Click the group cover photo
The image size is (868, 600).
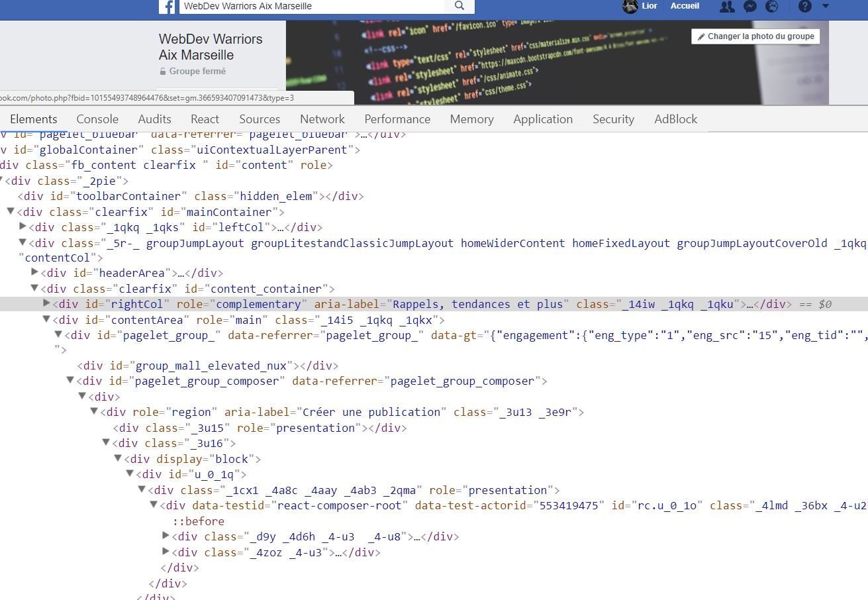pyautogui.click(x=557, y=62)
